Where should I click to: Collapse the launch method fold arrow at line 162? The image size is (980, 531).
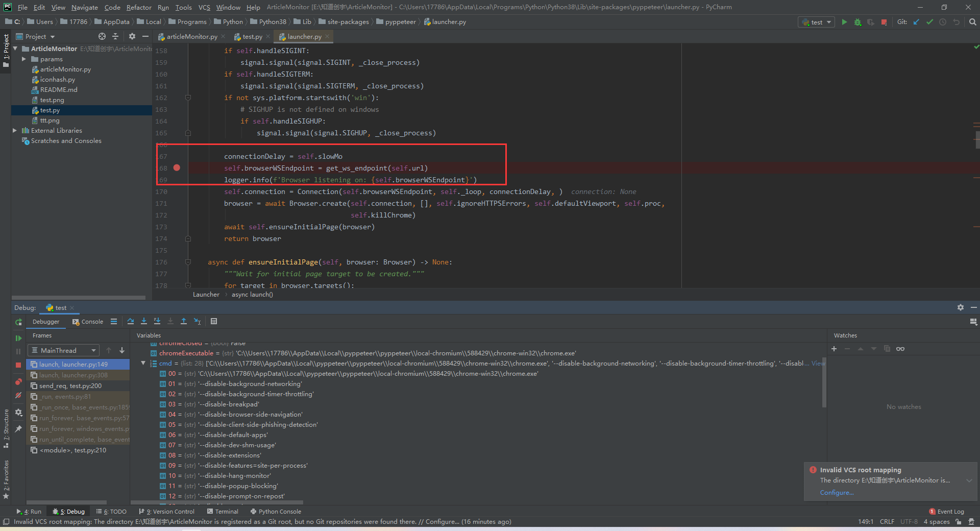coord(188,98)
